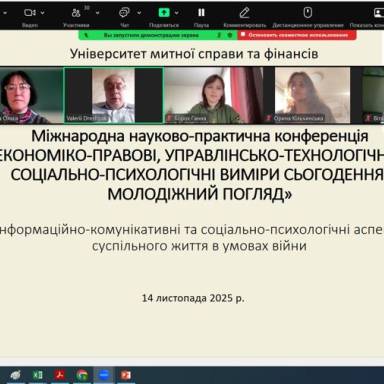Click the Stop sharing red button
Image resolution: width=384 pixels, height=384 pixels.
pos(297,35)
